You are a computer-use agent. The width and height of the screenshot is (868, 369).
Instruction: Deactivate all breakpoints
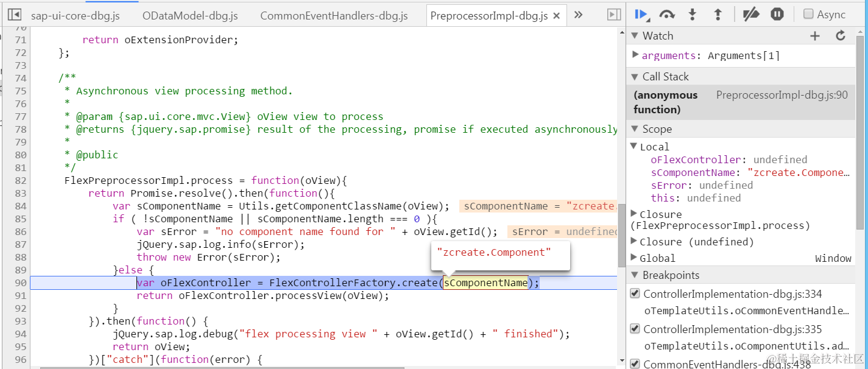pos(751,14)
